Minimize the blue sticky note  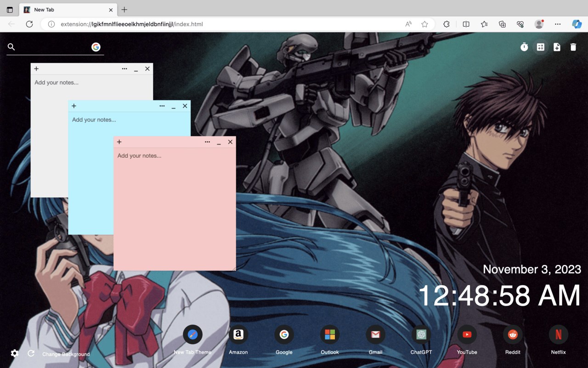click(174, 106)
